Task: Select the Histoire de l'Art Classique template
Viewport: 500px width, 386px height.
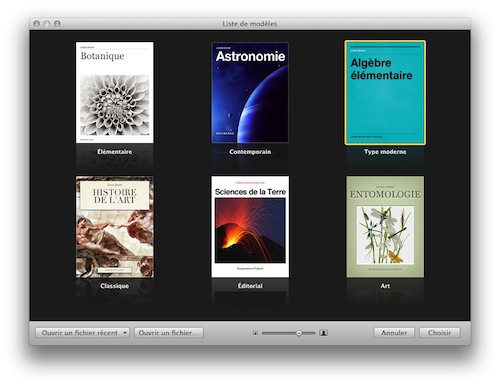Action: coord(115,227)
